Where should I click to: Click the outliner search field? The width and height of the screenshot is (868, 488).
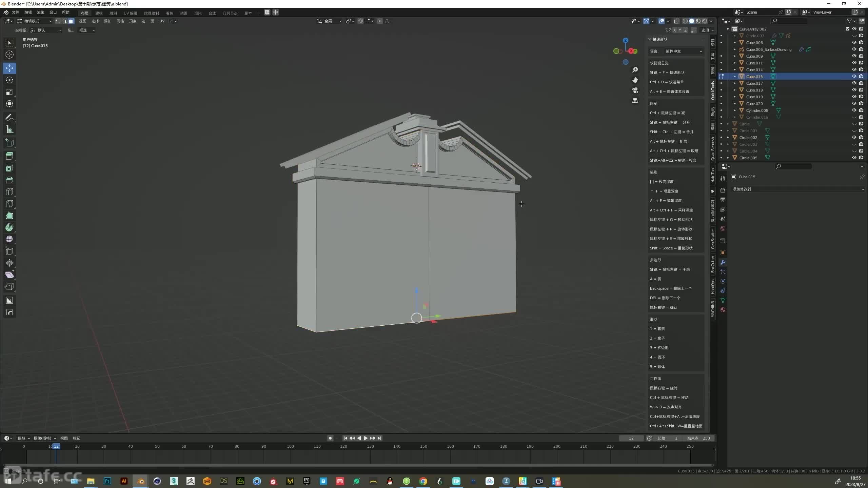point(789,21)
